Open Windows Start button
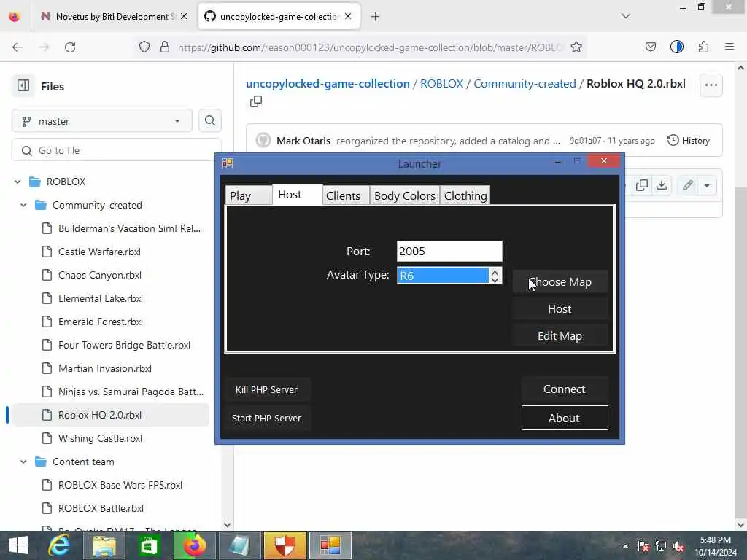 click(18, 545)
